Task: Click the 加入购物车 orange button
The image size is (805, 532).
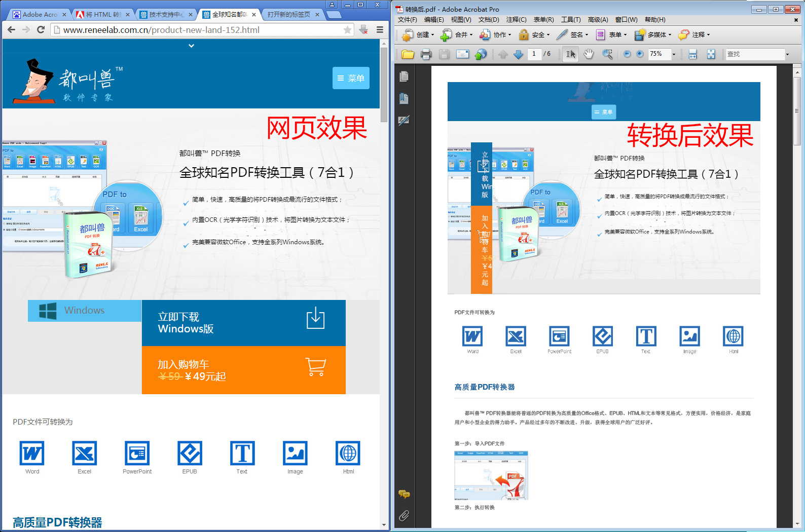Action: [243, 370]
